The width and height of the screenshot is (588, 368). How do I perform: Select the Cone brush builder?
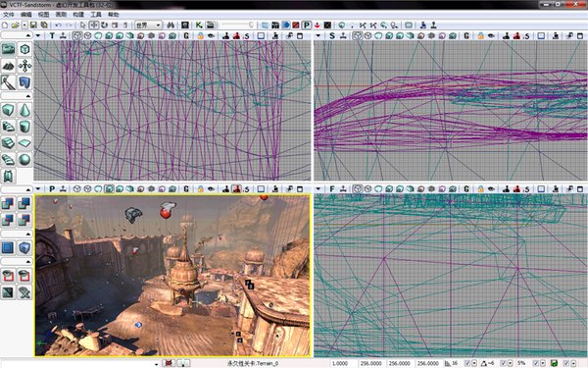pos(24,110)
